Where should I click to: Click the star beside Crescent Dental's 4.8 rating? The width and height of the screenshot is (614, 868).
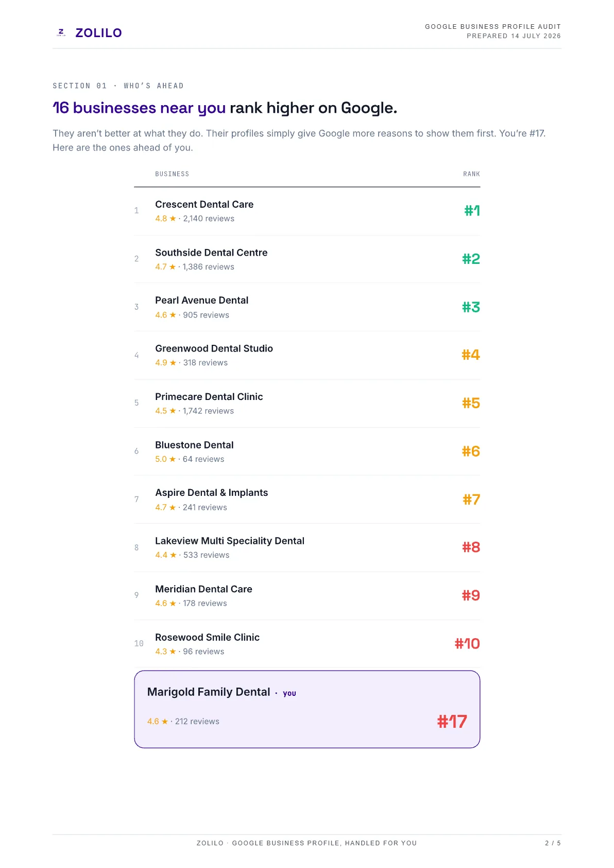click(x=173, y=219)
